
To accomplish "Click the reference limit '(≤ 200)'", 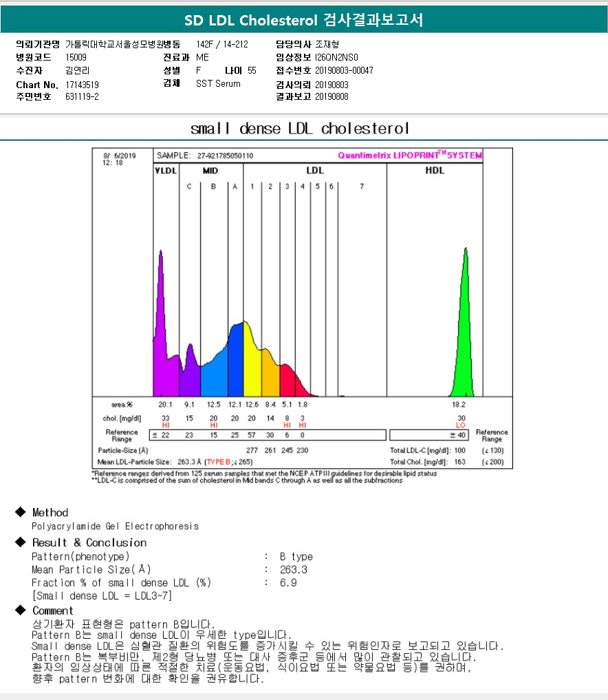I will (492, 462).
